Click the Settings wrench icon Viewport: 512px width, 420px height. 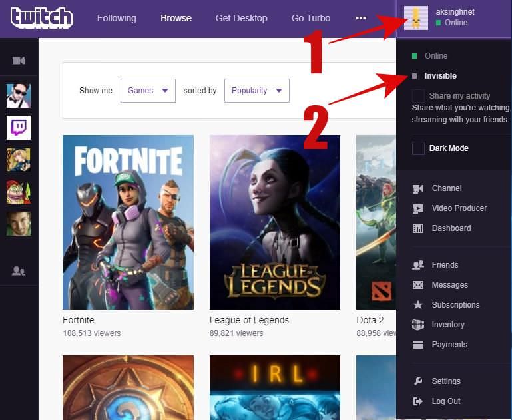pos(418,381)
